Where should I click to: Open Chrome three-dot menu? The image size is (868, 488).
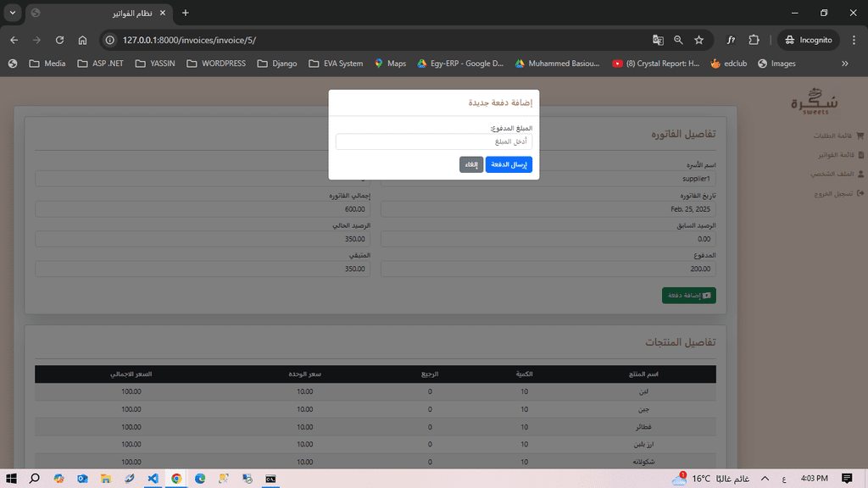pos(854,40)
